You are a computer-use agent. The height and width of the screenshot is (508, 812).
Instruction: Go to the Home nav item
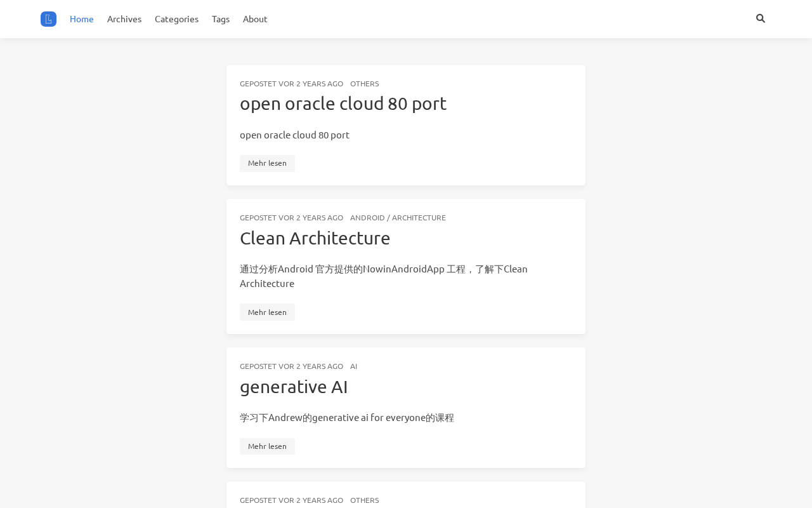[x=82, y=19]
